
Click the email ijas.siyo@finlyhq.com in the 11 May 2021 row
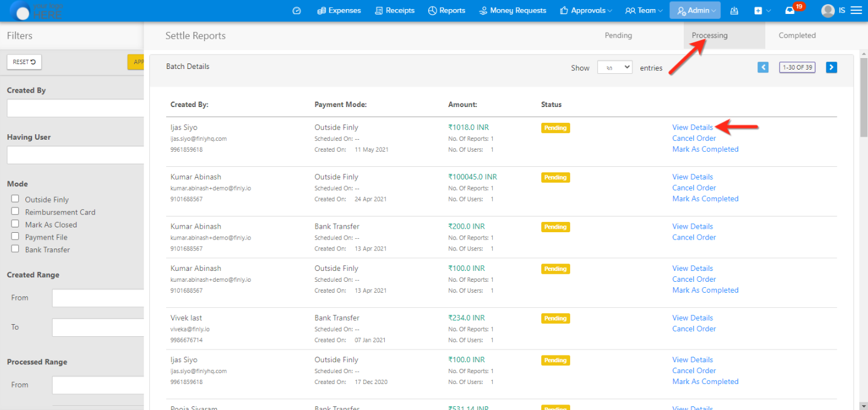pos(199,139)
